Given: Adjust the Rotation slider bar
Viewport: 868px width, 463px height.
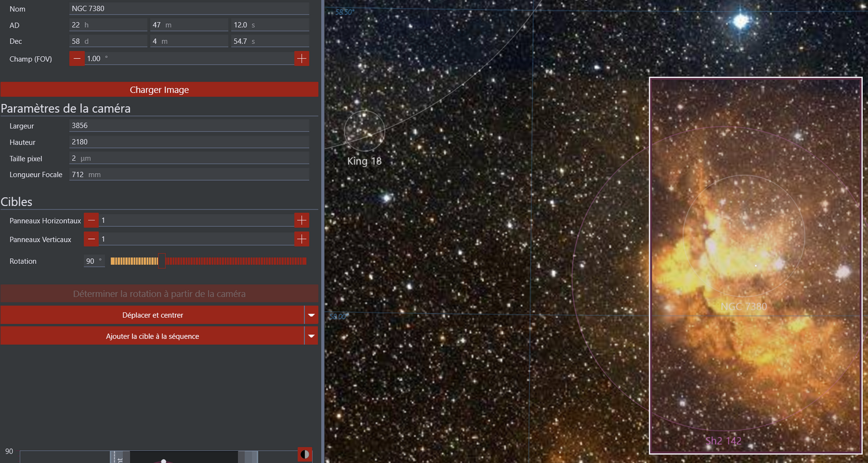Looking at the screenshot, I should [208, 261].
